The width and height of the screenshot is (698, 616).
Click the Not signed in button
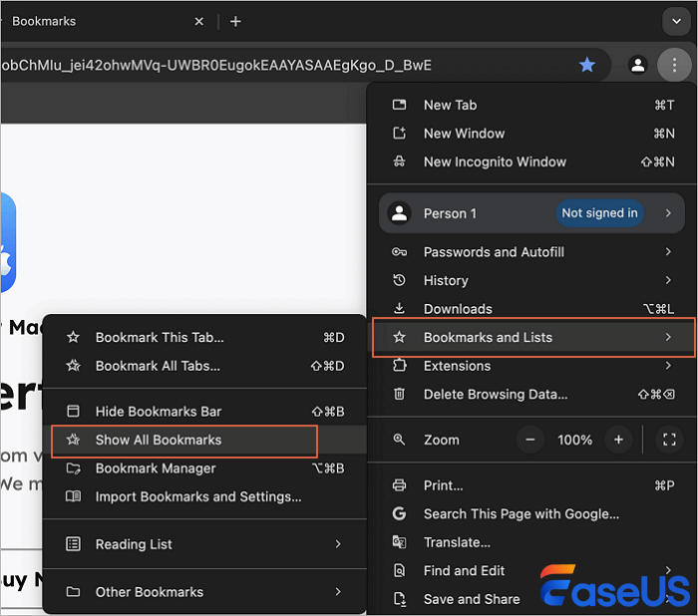(x=599, y=213)
